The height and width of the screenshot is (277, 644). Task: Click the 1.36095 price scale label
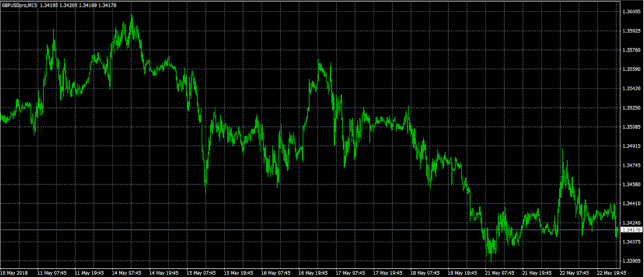631,12
